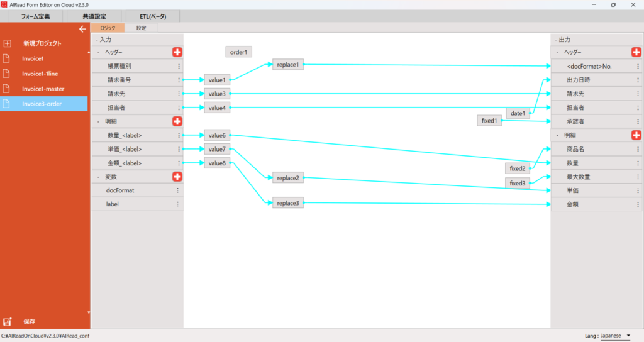Open the three-dot menu for docFormat
This screenshot has width=644, height=342.
(178, 190)
